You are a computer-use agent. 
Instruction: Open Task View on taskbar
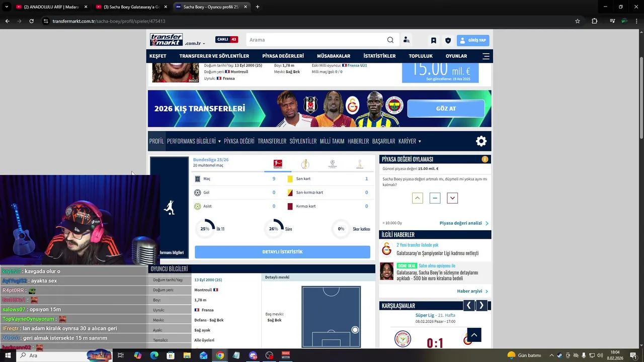[121, 355]
